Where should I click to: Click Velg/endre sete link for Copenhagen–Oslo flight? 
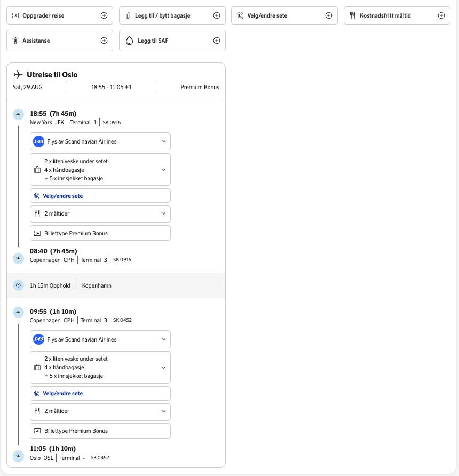pyautogui.click(x=100, y=393)
